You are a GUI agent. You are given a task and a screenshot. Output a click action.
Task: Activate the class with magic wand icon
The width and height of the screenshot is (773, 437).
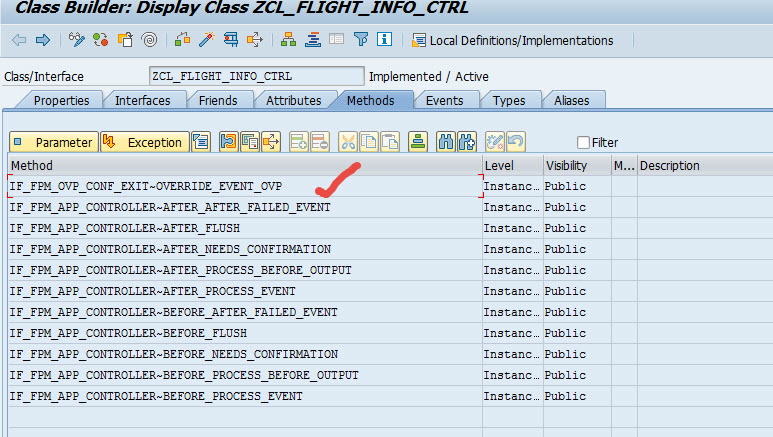tap(207, 39)
